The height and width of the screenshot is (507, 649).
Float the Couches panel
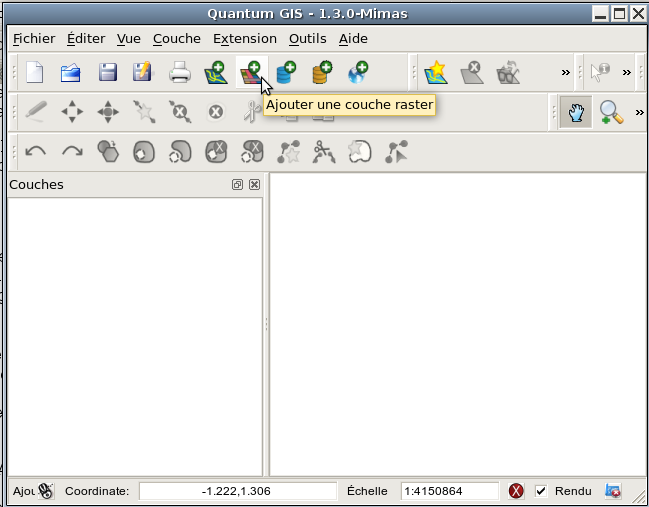pos(237,185)
